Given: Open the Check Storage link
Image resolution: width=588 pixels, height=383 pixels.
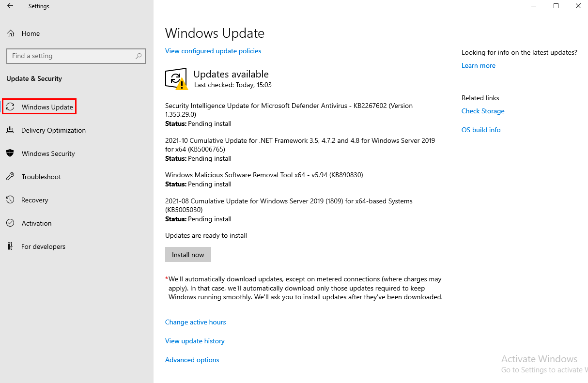Looking at the screenshot, I should point(483,111).
